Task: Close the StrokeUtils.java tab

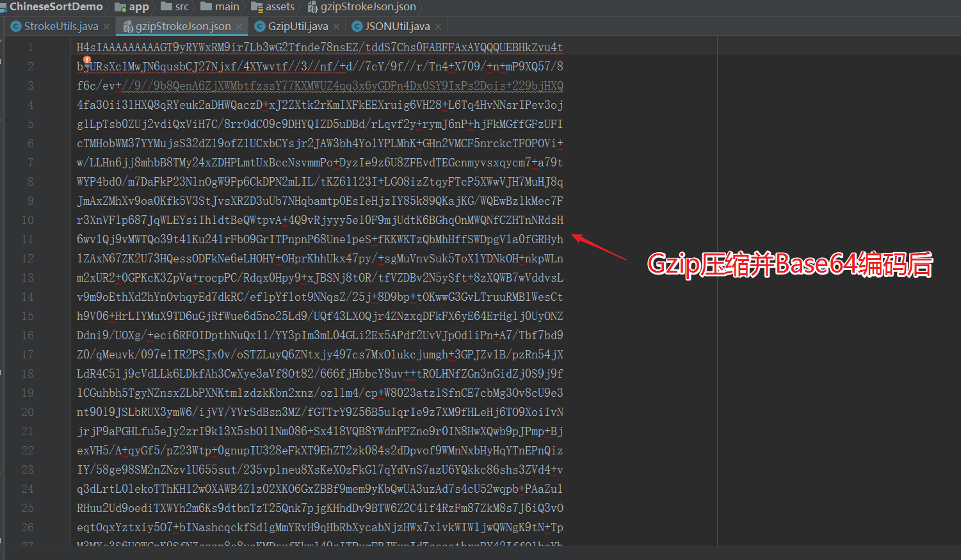Action: click(106, 26)
